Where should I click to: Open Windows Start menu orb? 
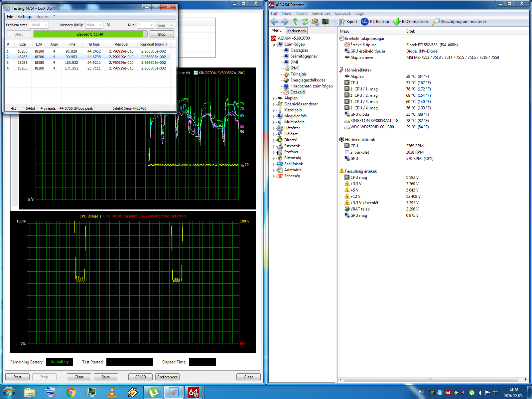coord(9,393)
